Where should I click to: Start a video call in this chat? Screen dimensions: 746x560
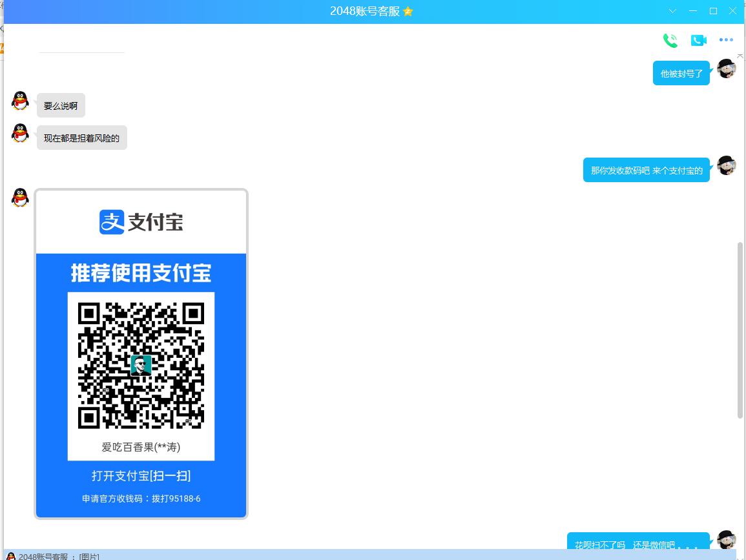[698, 41]
